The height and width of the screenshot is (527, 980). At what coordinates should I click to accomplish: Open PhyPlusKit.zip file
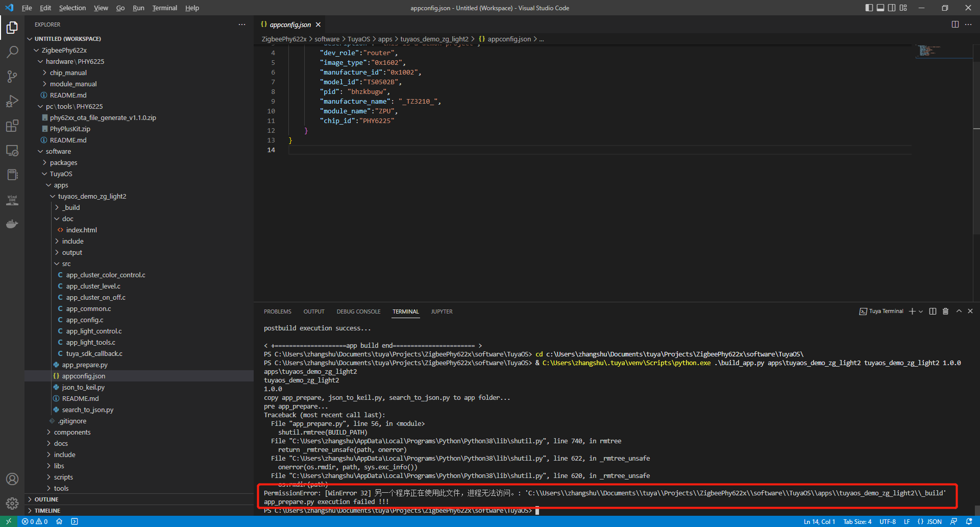(x=70, y=129)
